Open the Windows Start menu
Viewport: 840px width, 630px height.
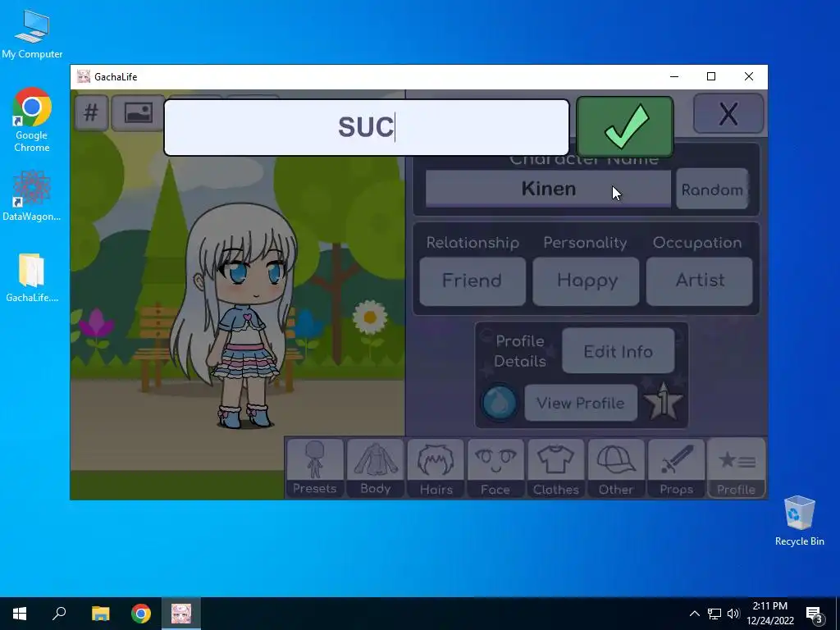click(x=20, y=614)
